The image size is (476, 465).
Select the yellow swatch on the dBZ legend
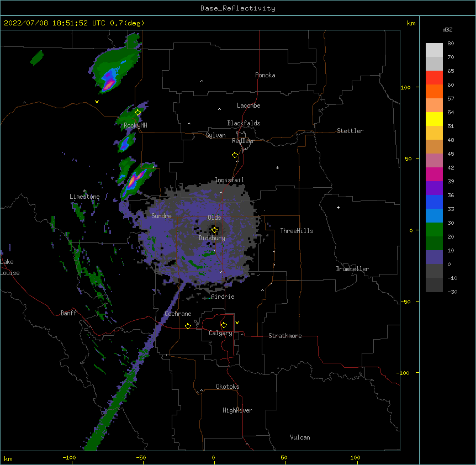click(x=434, y=119)
